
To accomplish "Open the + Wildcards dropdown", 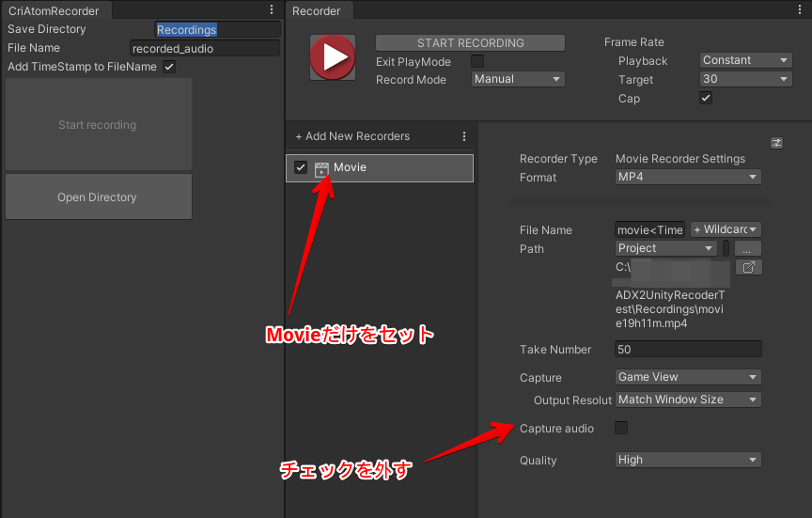I will (x=726, y=229).
